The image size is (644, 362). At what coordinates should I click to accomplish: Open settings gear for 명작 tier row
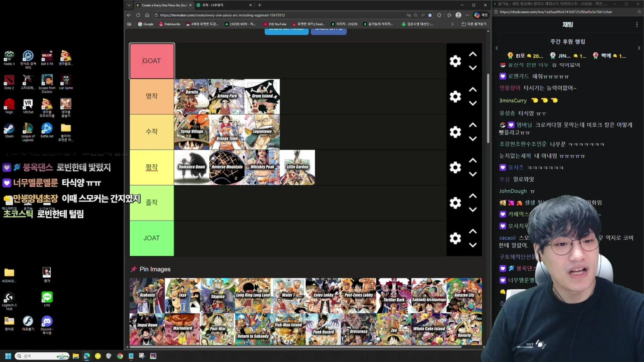(x=455, y=96)
